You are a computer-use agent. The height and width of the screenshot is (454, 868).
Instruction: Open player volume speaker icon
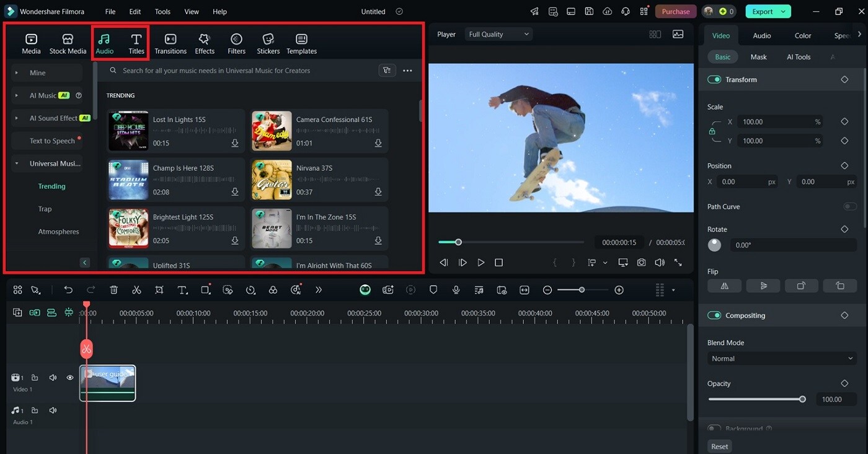point(660,263)
